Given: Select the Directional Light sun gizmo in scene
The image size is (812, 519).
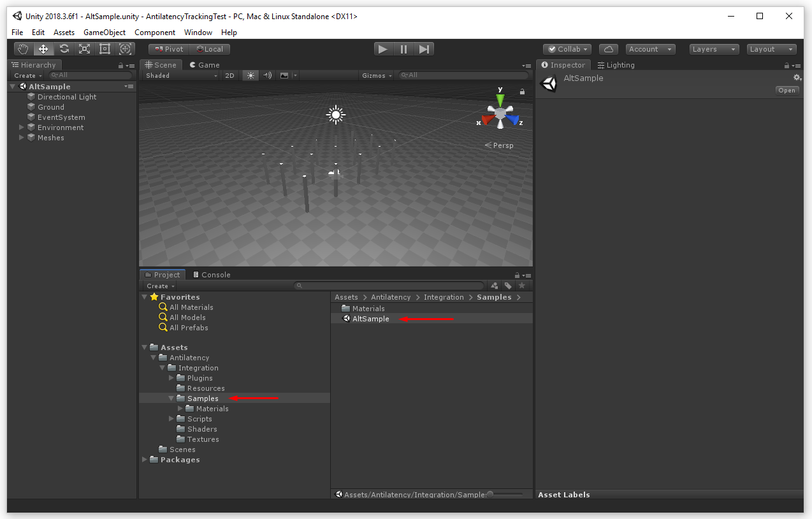Looking at the screenshot, I should [335, 115].
